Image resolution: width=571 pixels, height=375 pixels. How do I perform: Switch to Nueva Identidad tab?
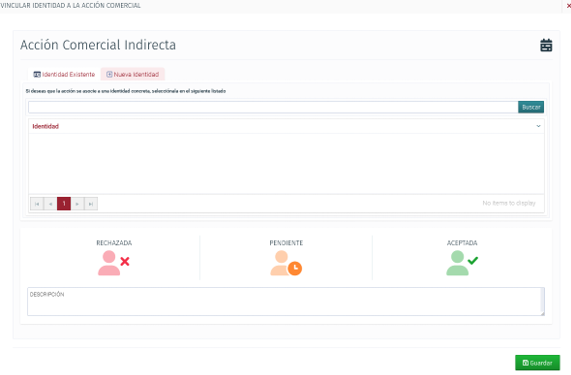133,74
